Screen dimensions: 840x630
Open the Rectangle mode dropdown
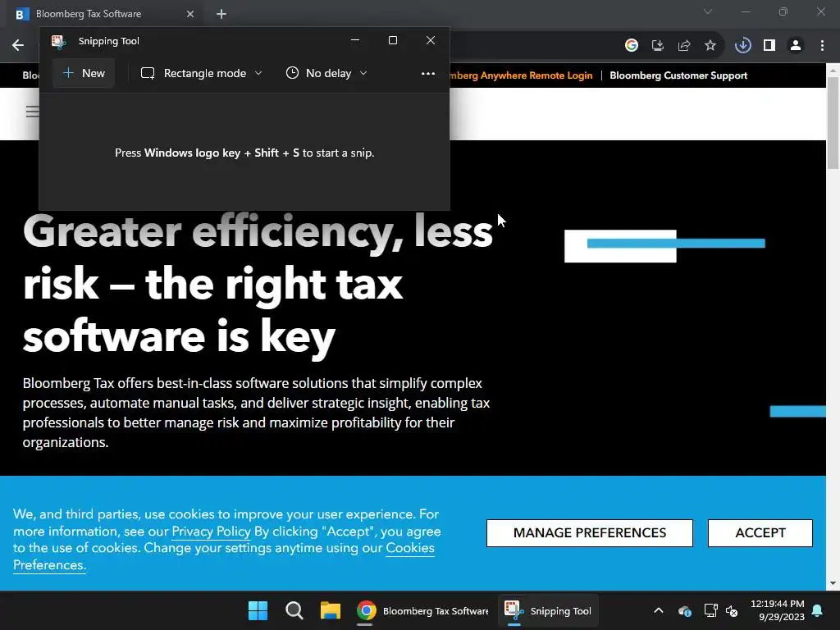tap(202, 73)
